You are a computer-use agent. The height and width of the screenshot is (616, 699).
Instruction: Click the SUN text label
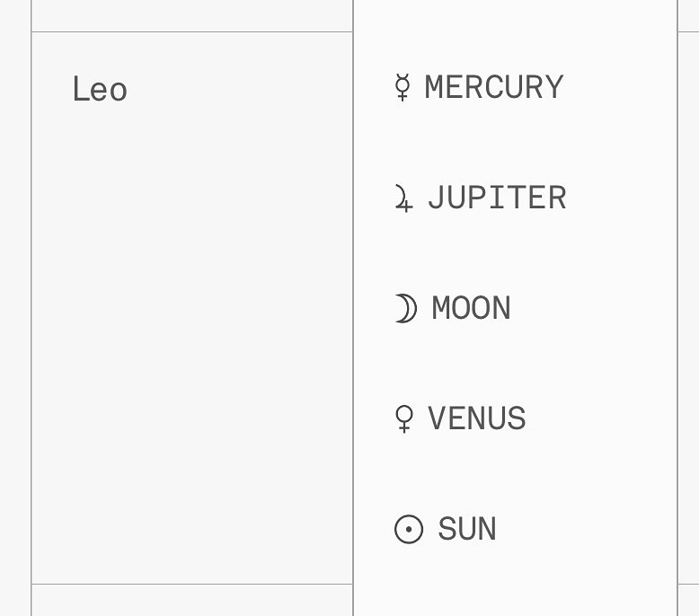(x=467, y=530)
